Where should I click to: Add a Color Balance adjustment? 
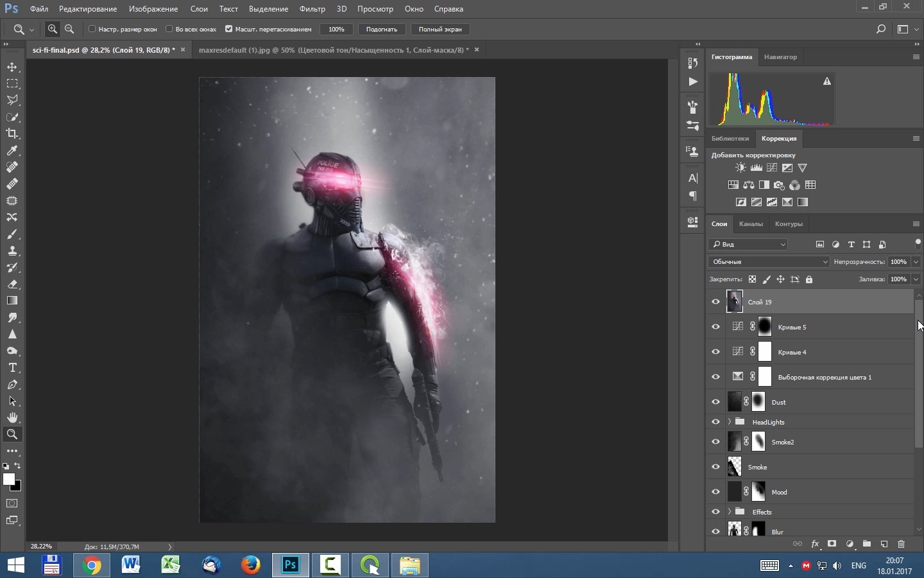(749, 185)
